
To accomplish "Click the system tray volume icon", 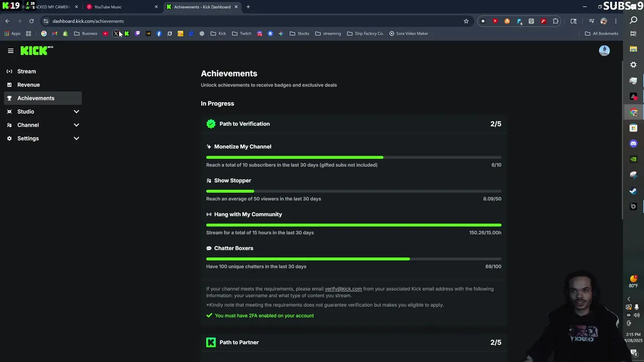I will point(637,316).
